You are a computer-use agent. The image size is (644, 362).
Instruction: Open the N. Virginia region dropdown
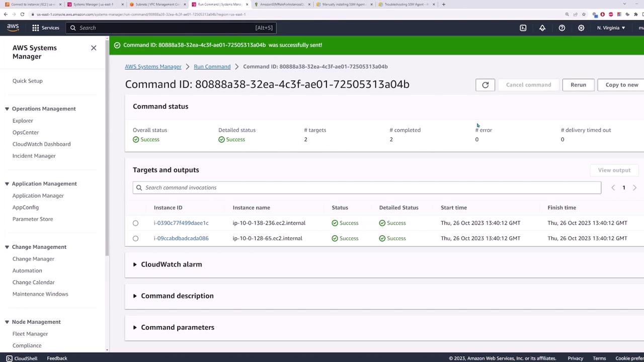(611, 28)
